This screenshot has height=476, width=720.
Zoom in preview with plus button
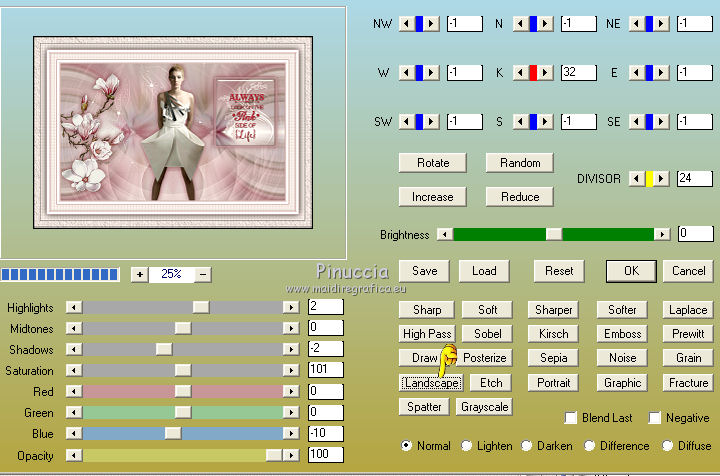tap(140, 274)
